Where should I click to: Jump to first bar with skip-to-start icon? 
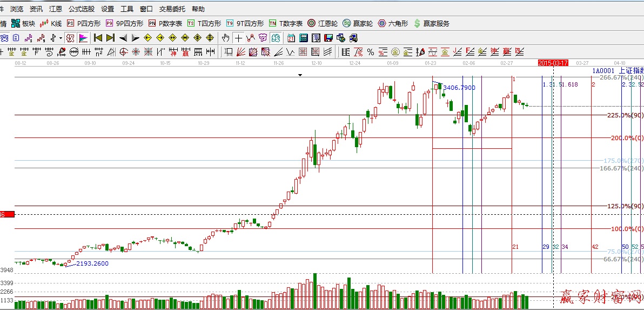pos(98,38)
